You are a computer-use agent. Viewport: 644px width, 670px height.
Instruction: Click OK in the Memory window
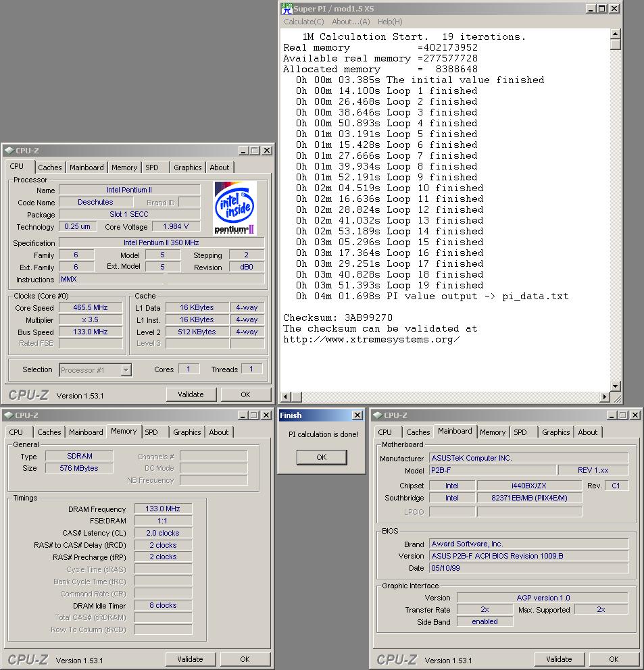pyautogui.click(x=245, y=659)
